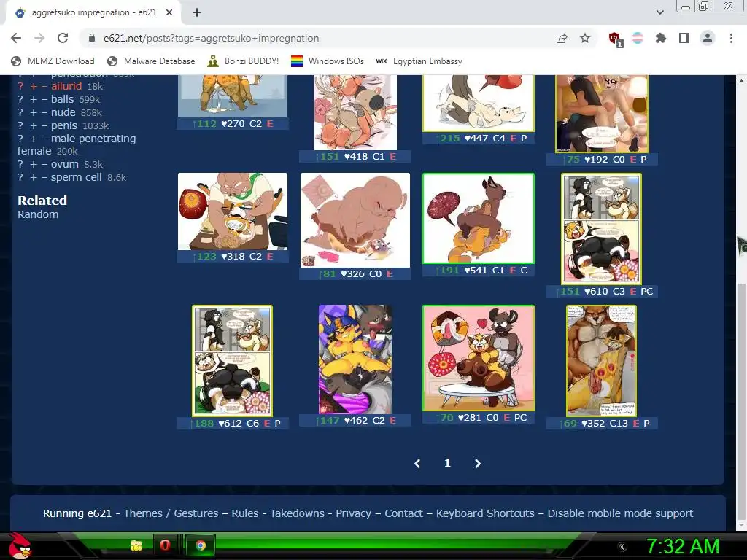The height and width of the screenshot is (560, 747).
Task: Open post thumbnail scored 69 with 352 favorites
Action: (x=601, y=360)
